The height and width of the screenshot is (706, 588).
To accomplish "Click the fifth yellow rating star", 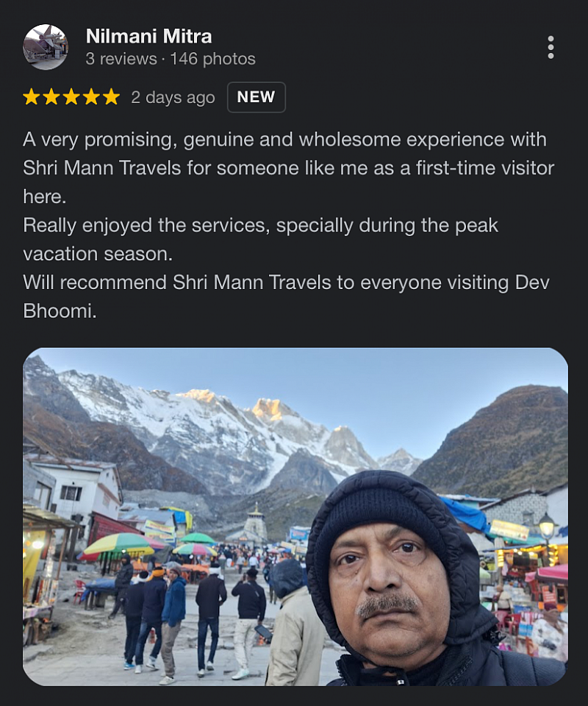I will (x=111, y=97).
